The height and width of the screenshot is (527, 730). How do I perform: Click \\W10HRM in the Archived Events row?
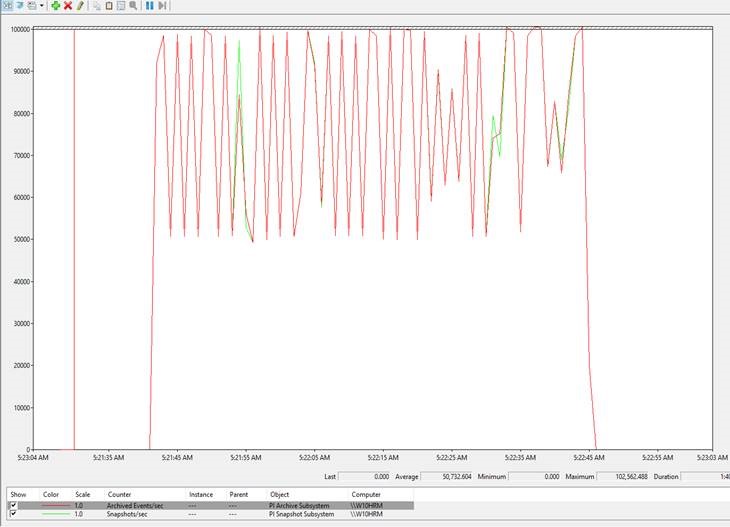(x=366, y=505)
